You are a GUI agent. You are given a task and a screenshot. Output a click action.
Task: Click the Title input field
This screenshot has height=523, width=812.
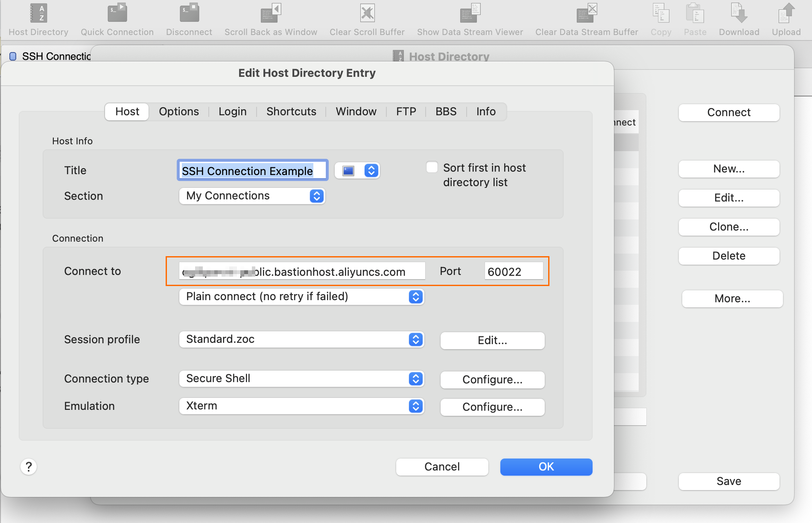tap(253, 171)
